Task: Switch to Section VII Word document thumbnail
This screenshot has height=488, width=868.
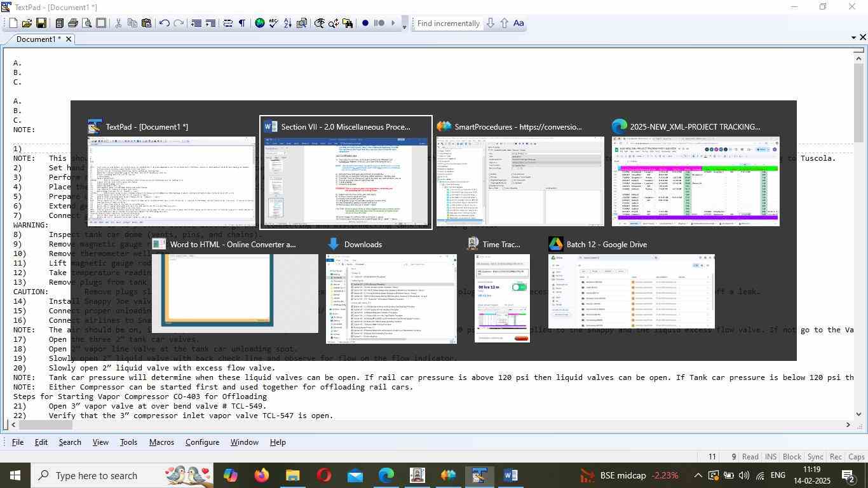Action: pyautogui.click(x=346, y=172)
